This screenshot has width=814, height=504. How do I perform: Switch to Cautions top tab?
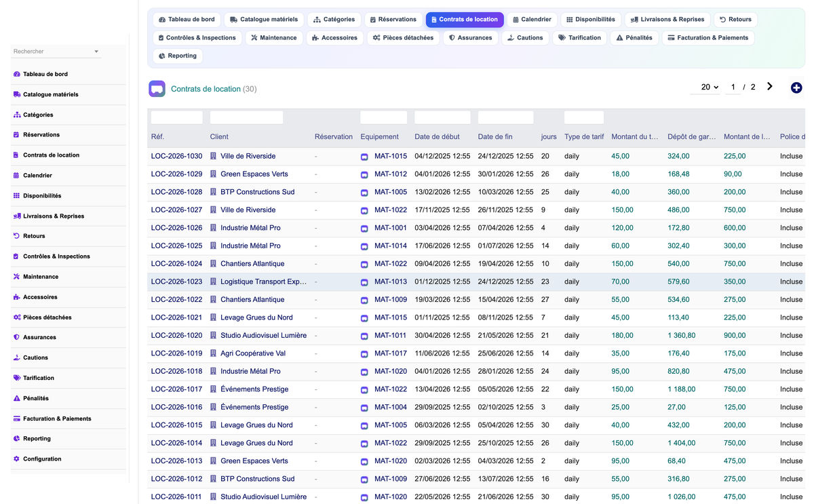point(525,37)
